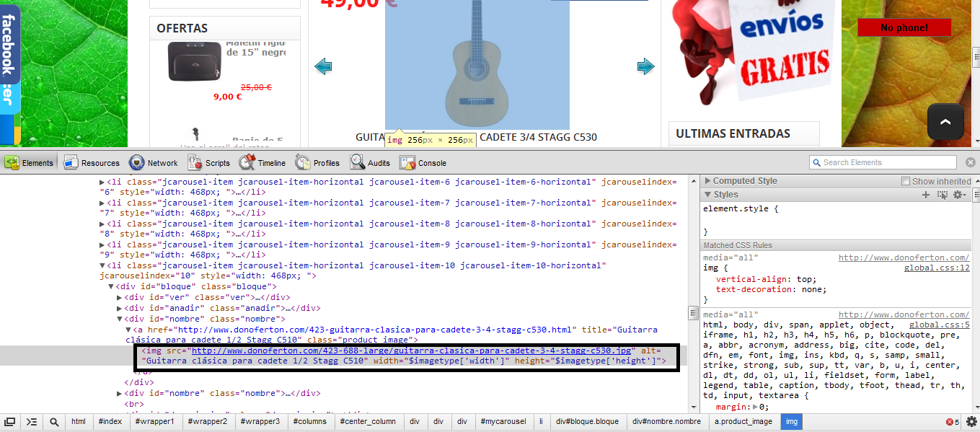Add a new style rule with the plus icon
The height and width of the screenshot is (432, 980).
926,194
